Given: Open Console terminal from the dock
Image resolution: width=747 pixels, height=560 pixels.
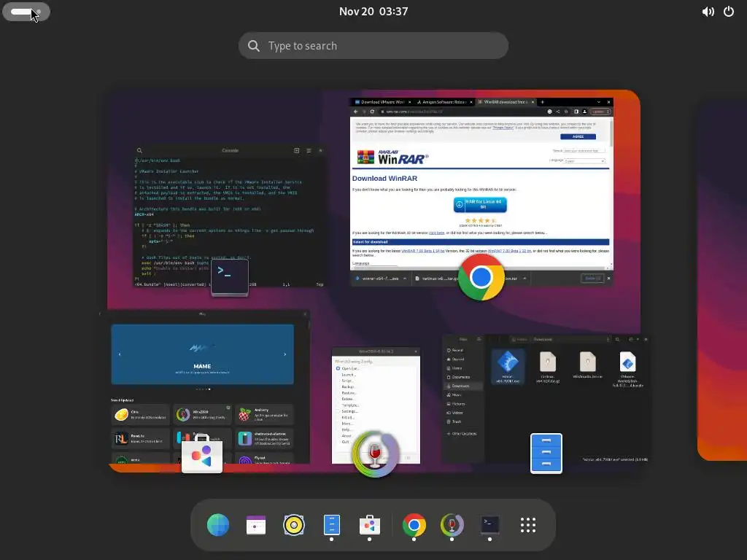Looking at the screenshot, I should coord(489,525).
